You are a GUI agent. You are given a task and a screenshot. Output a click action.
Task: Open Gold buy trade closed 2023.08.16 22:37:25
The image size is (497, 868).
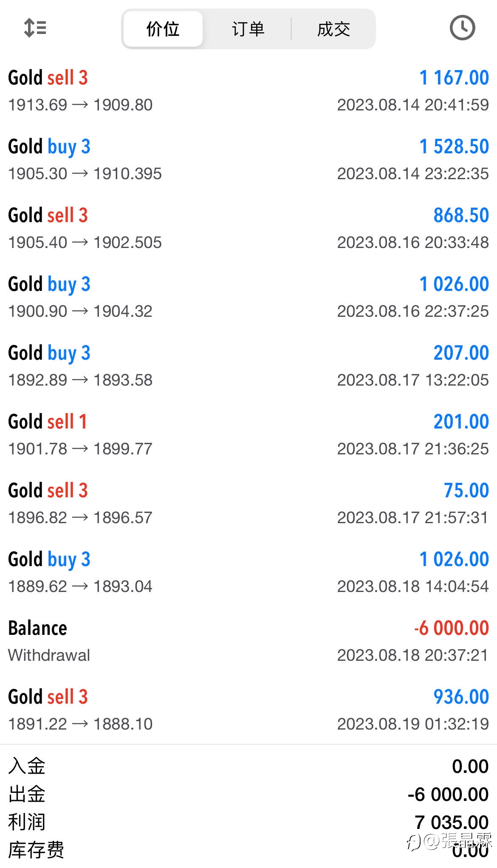click(248, 297)
